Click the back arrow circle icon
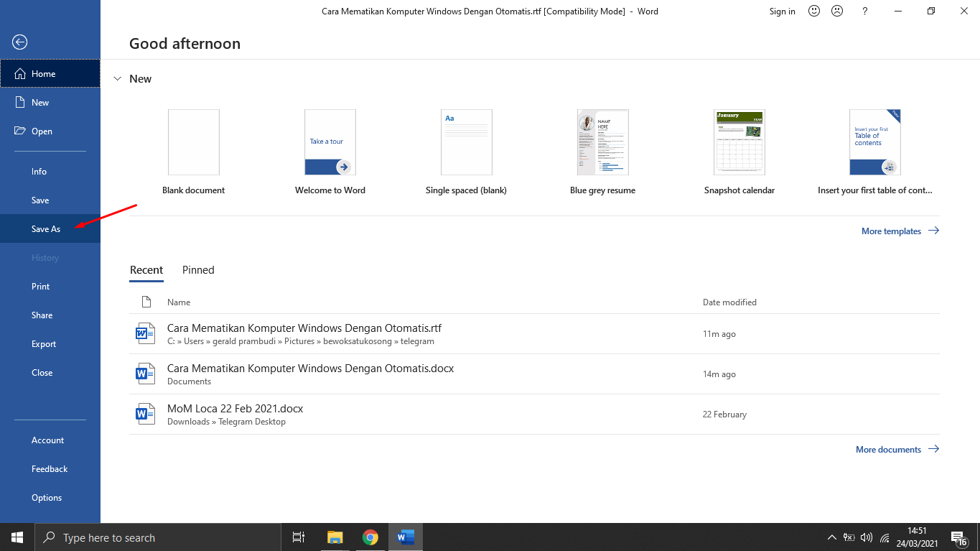Image resolution: width=980 pixels, height=551 pixels. 20,42
